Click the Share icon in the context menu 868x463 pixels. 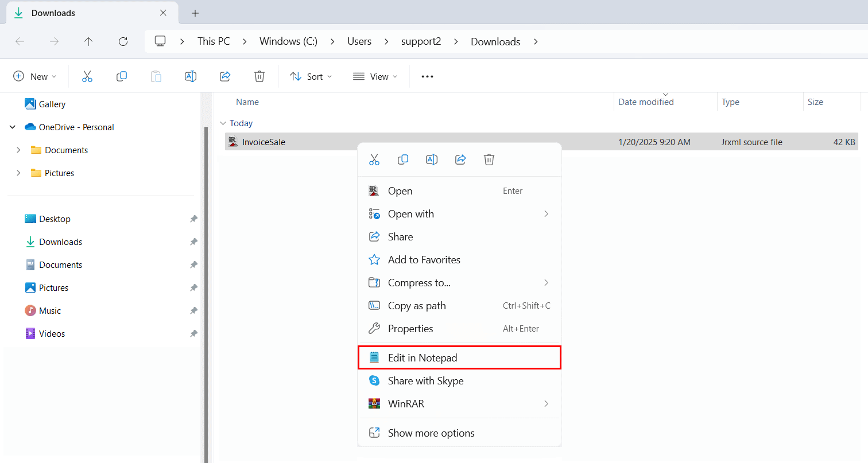(460, 159)
